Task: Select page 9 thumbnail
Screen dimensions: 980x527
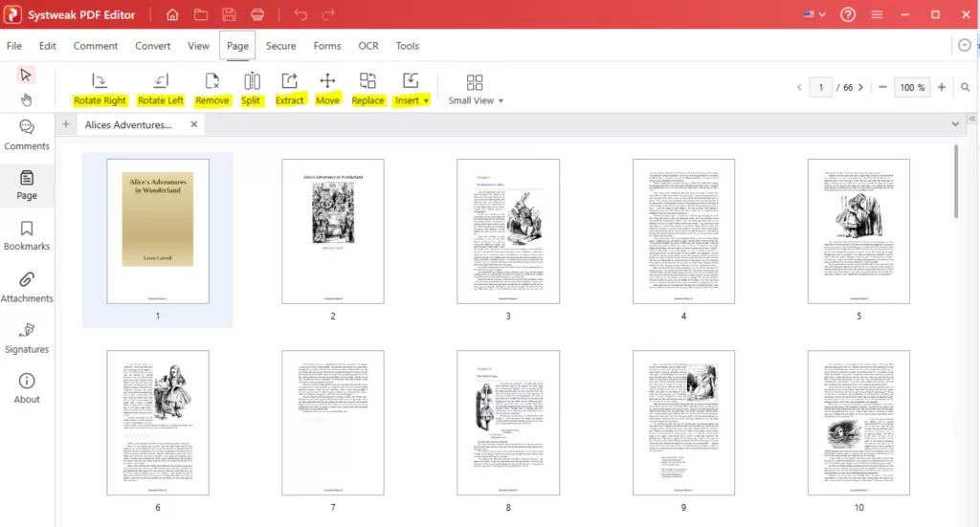Action: pos(683,423)
